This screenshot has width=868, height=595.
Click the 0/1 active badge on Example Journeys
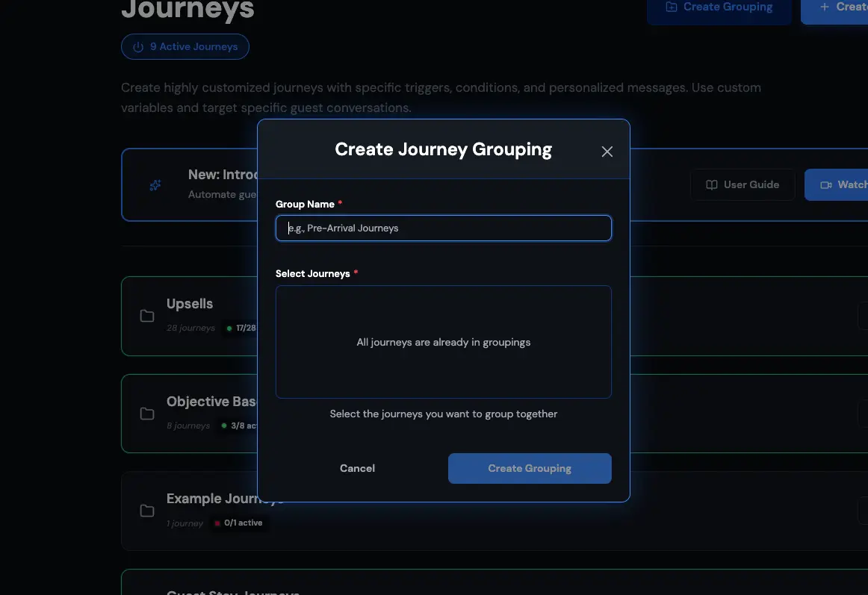(239, 523)
